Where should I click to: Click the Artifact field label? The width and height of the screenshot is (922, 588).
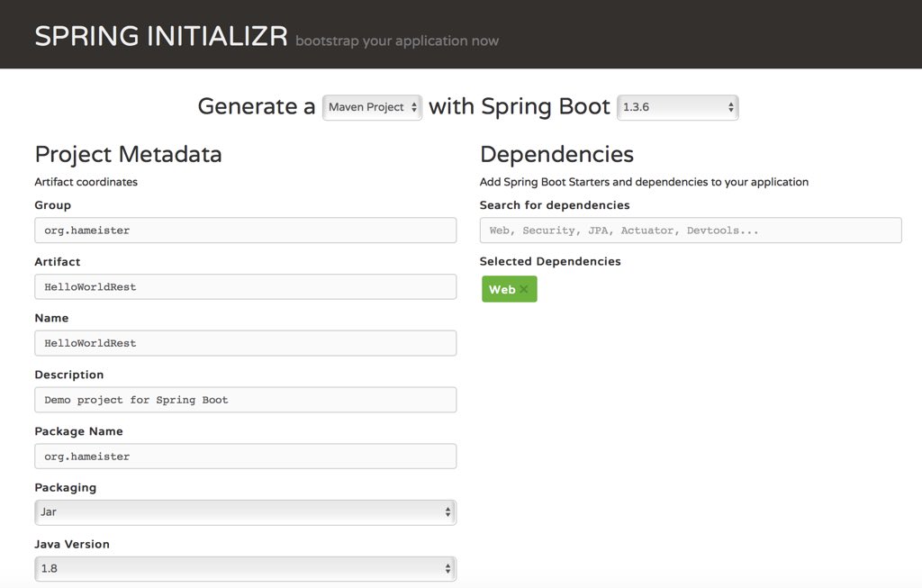pyautogui.click(x=58, y=262)
